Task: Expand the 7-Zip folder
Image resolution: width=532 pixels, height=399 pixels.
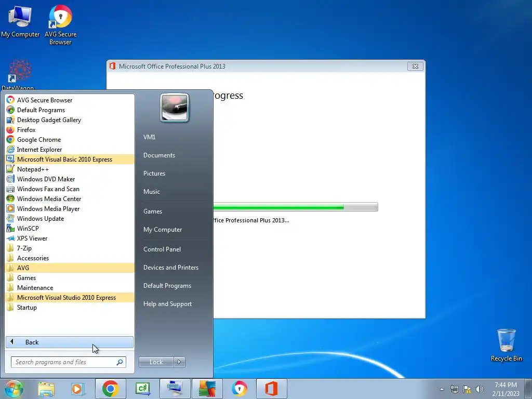Action: coord(70,248)
